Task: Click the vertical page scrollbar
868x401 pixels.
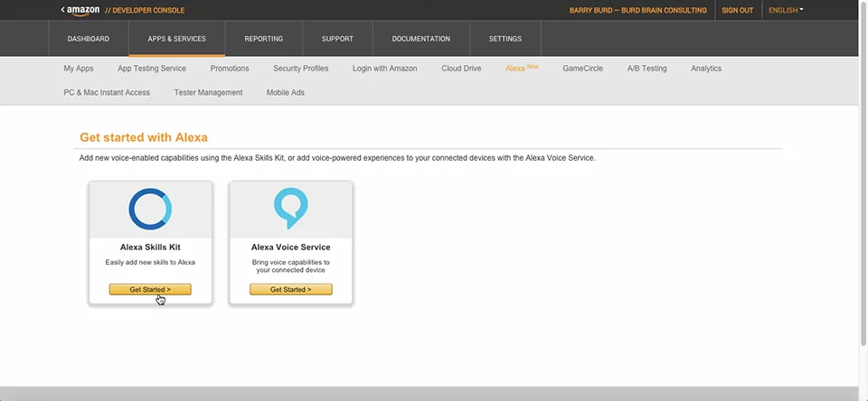Action: [x=863, y=174]
